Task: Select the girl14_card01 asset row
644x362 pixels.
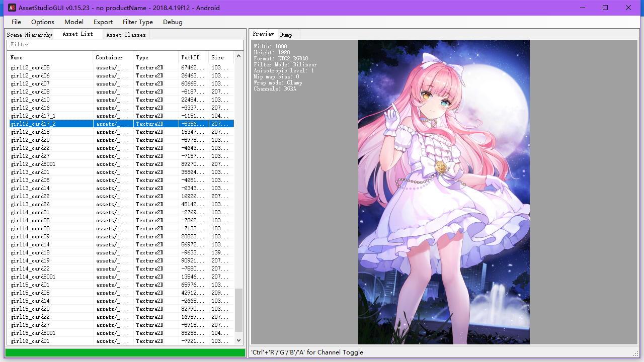Action: (121, 212)
